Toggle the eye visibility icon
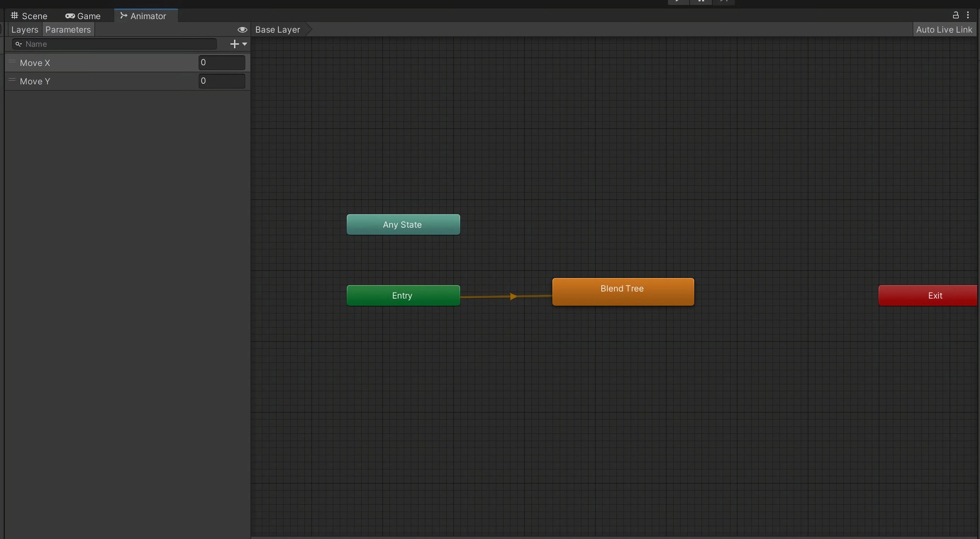Screen dimensions: 980x539 (242, 30)
